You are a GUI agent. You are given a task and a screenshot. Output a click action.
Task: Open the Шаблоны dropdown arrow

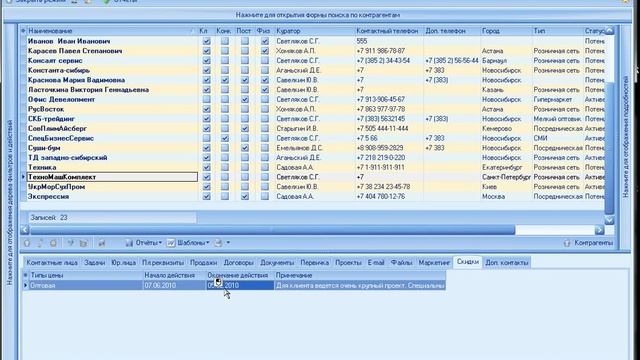208,243
